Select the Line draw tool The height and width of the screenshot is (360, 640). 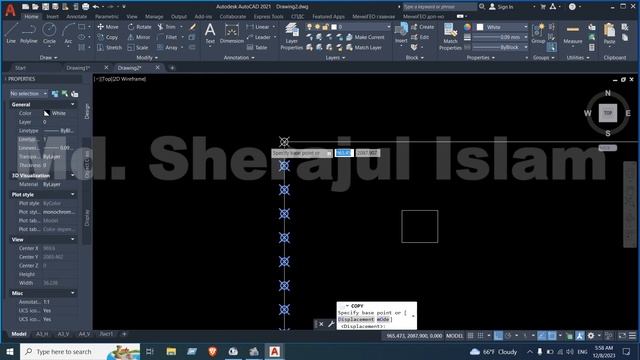pyautogui.click(x=11, y=33)
